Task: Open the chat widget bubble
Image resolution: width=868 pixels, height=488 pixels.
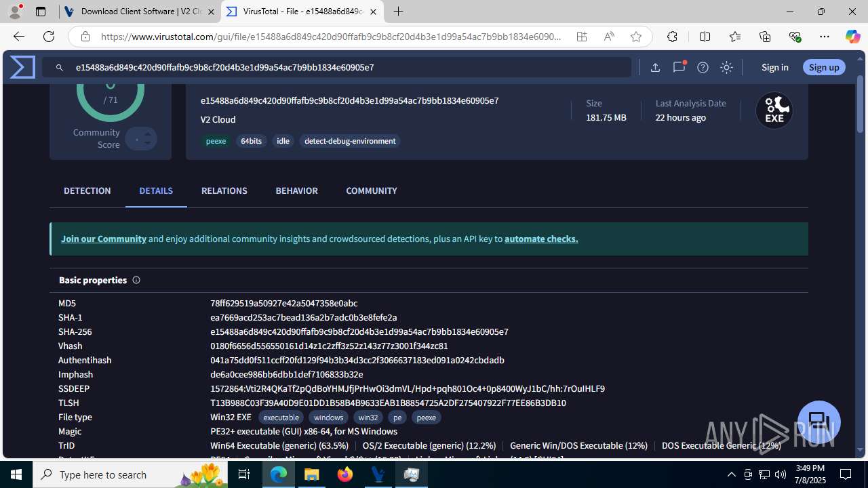Action: pyautogui.click(x=819, y=422)
